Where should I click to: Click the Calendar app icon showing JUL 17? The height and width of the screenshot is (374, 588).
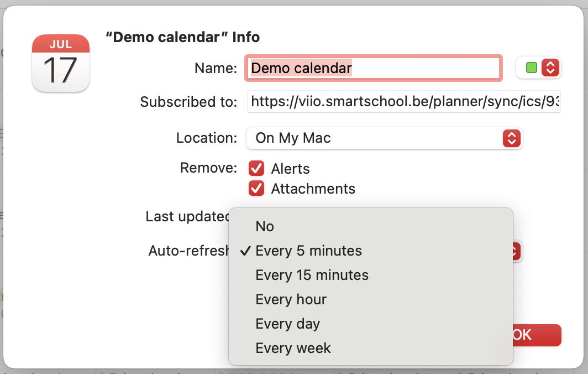coord(61,63)
